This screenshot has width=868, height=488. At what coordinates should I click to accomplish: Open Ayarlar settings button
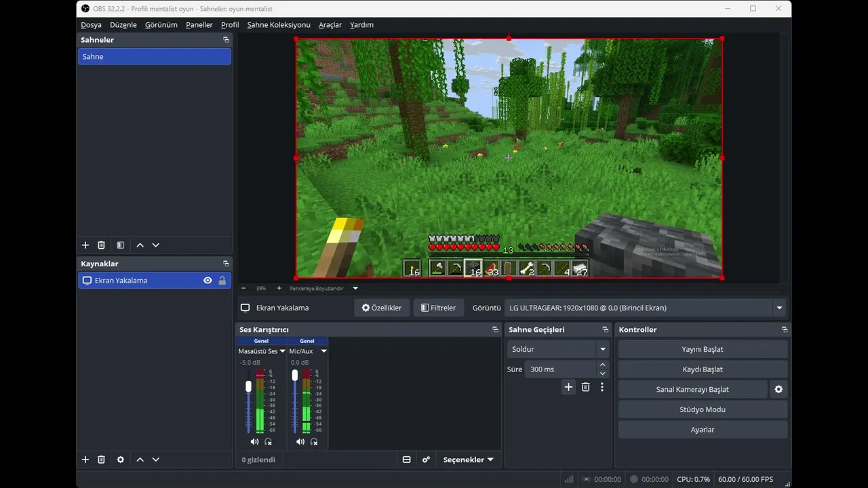coord(703,430)
